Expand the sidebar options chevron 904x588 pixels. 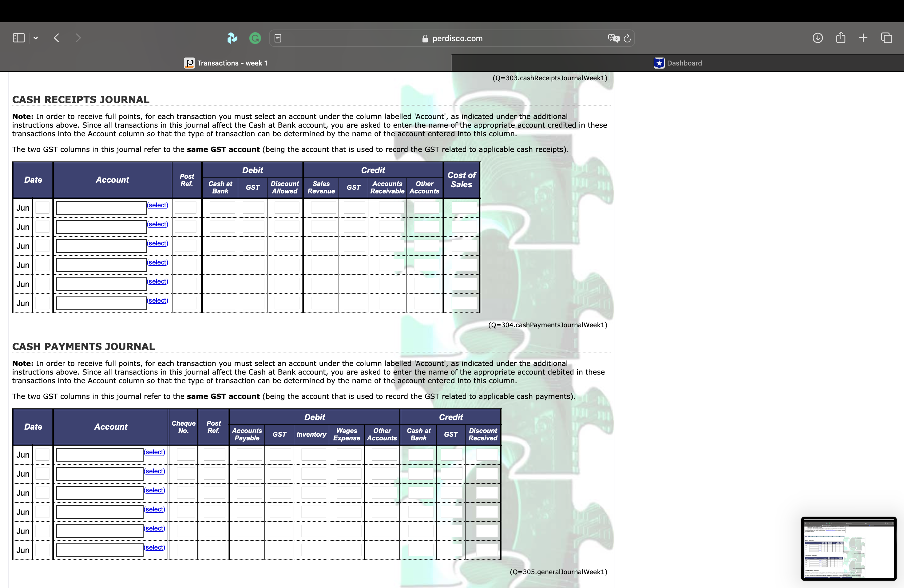[35, 38]
